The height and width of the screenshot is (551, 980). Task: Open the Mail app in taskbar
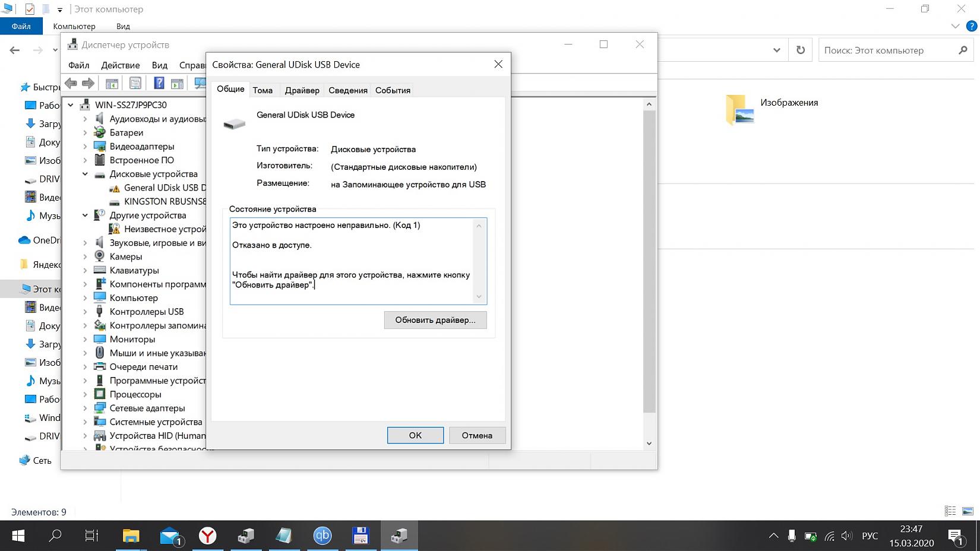170,536
